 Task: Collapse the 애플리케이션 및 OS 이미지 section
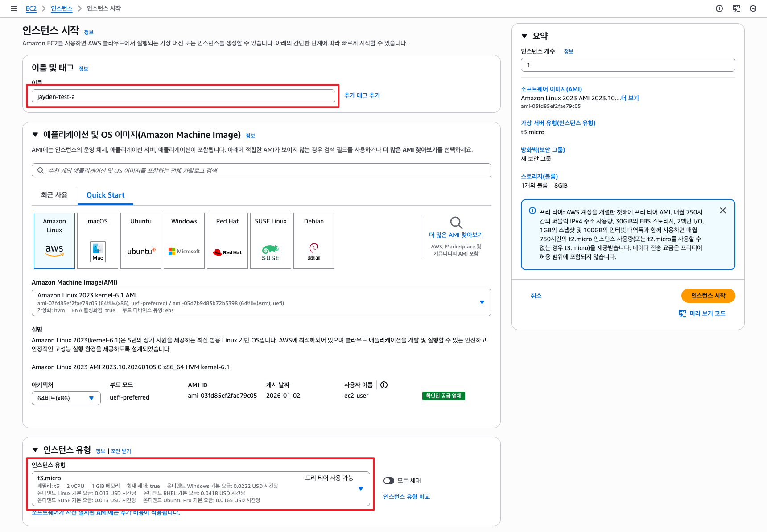click(x=35, y=135)
